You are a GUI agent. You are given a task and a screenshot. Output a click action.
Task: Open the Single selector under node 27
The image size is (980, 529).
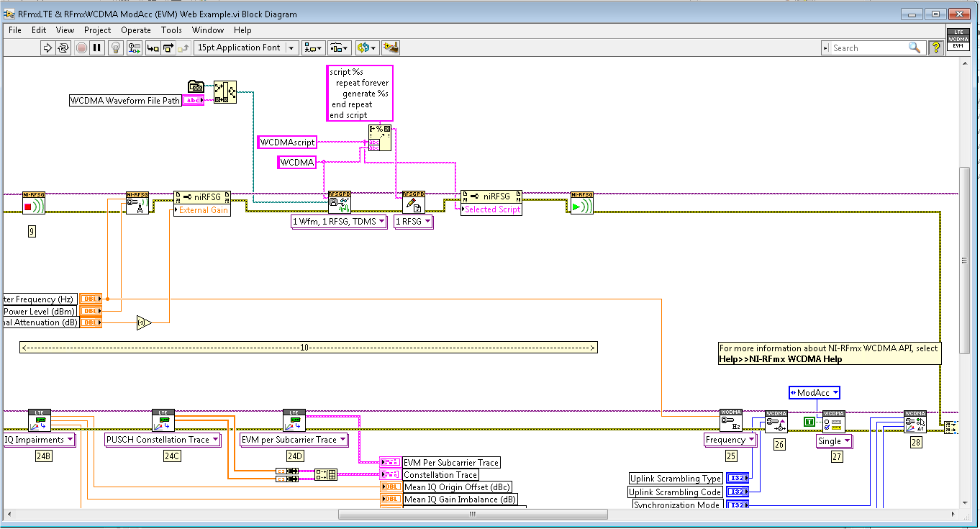834,441
